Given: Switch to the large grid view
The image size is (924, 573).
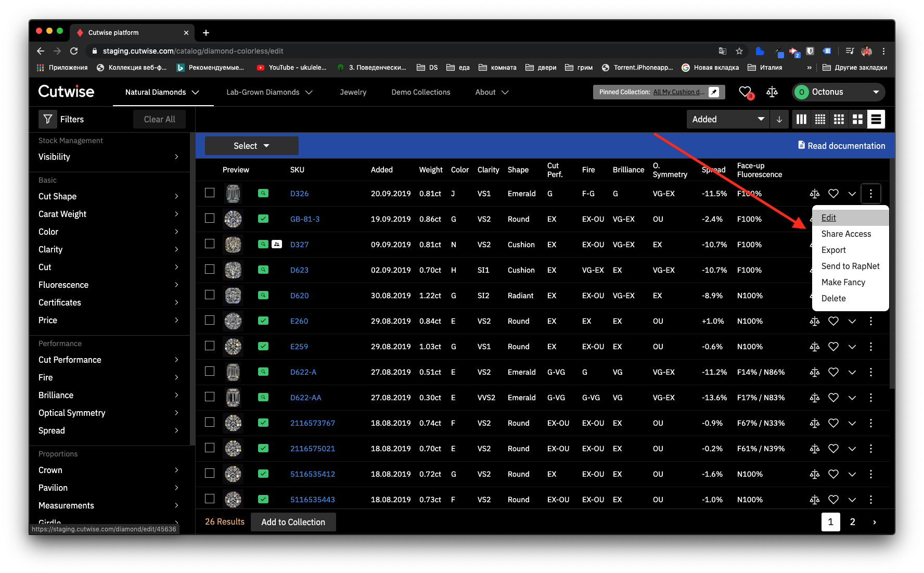Looking at the screenshot, I should coord(857,119).
